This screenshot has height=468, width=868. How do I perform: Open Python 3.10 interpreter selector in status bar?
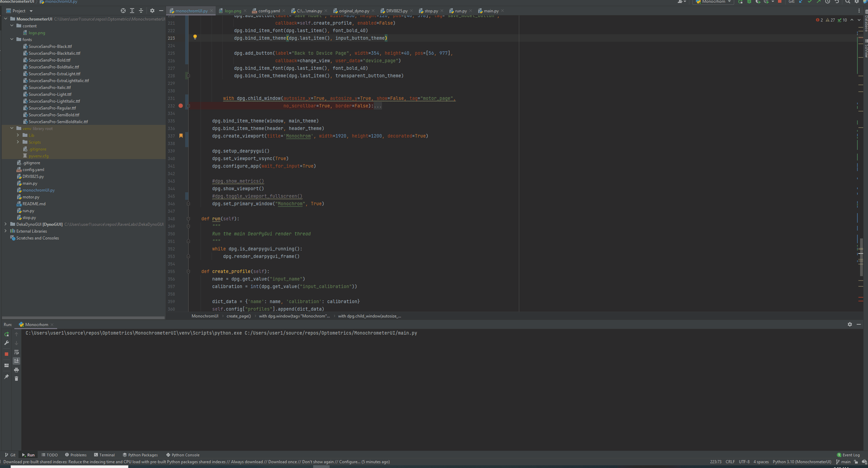[x=802, y=462]
